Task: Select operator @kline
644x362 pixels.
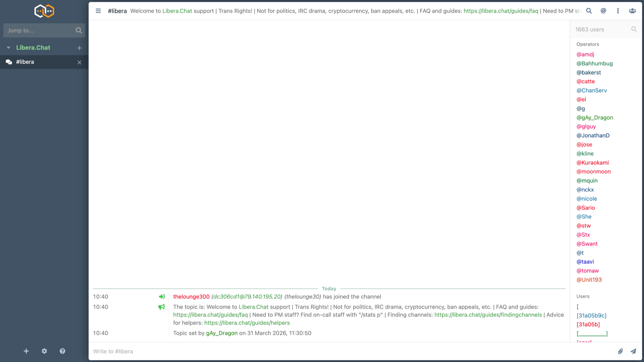Action: point(585,154)
